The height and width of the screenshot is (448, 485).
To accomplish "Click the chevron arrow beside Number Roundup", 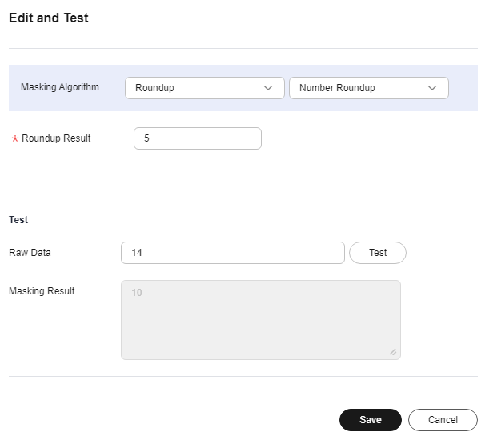I will [x=432, y=88].
